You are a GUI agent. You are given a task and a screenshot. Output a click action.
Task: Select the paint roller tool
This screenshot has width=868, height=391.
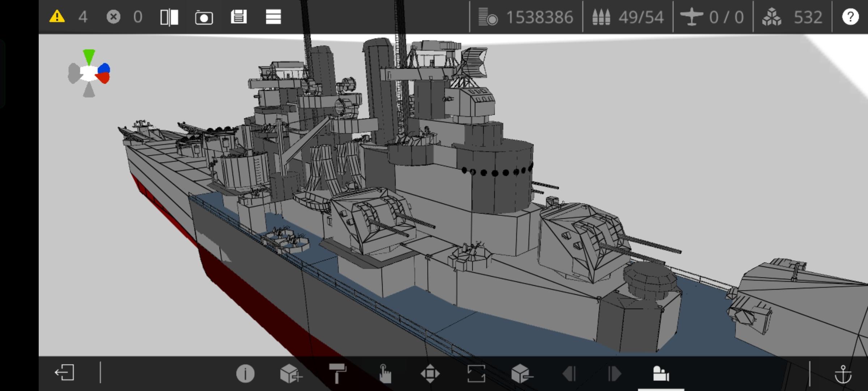(337, 373)
